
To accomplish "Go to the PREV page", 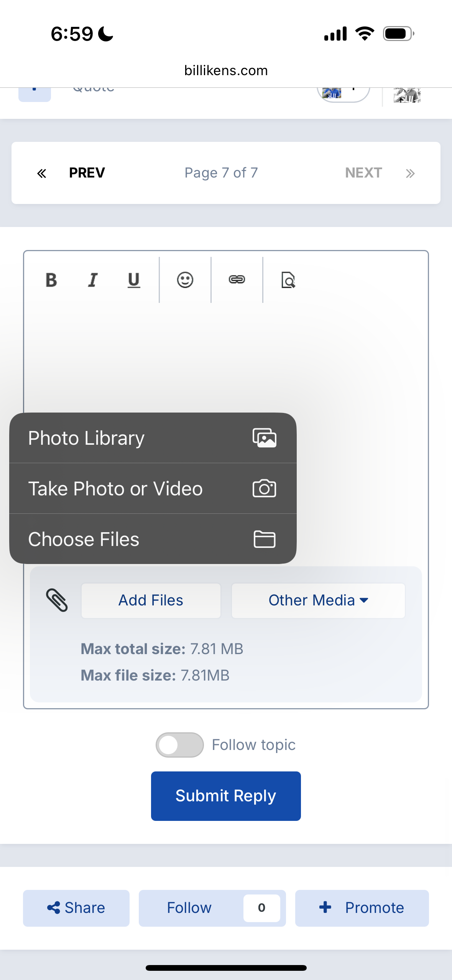I will pos(87,173).
